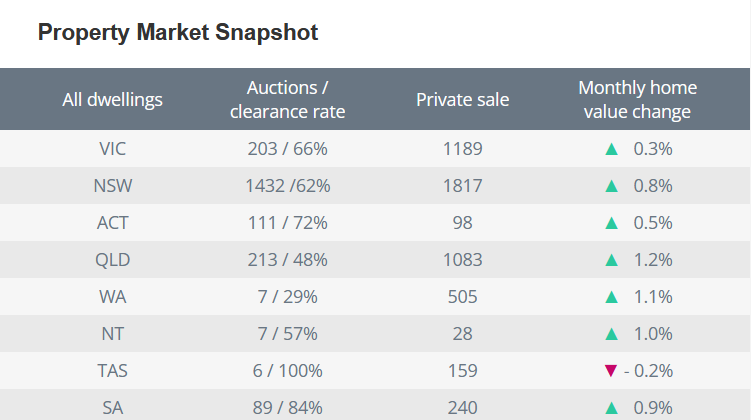Click the red down arrow for TAS
This screenshot has height=420, width=751.
(612, 371)
